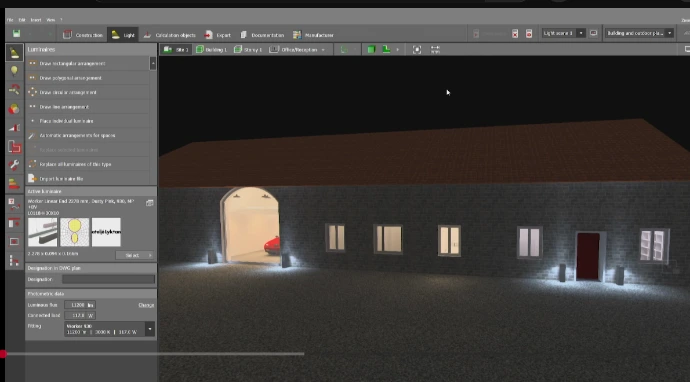Toggle the green 3D cube view button

pos(371,50)
